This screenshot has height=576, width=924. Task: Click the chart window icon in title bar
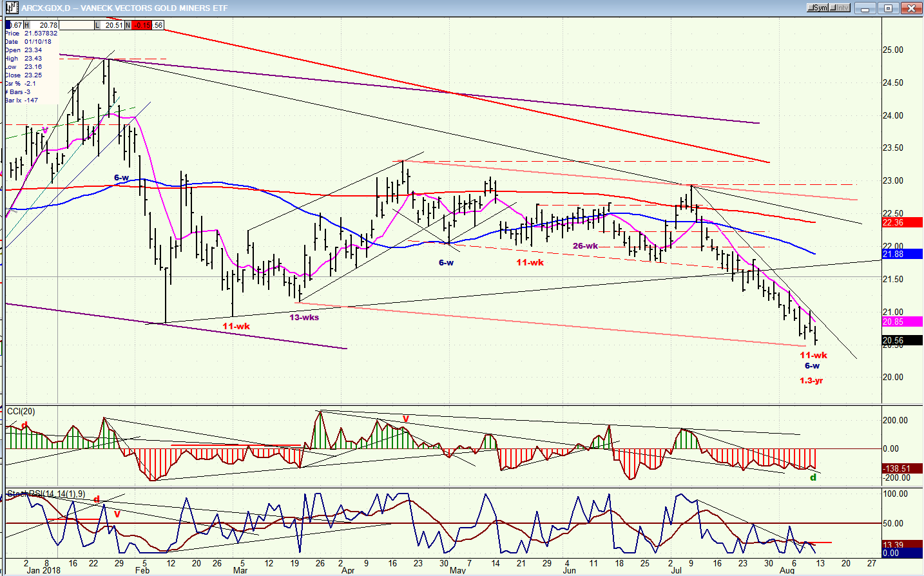[x=12, y=8]
